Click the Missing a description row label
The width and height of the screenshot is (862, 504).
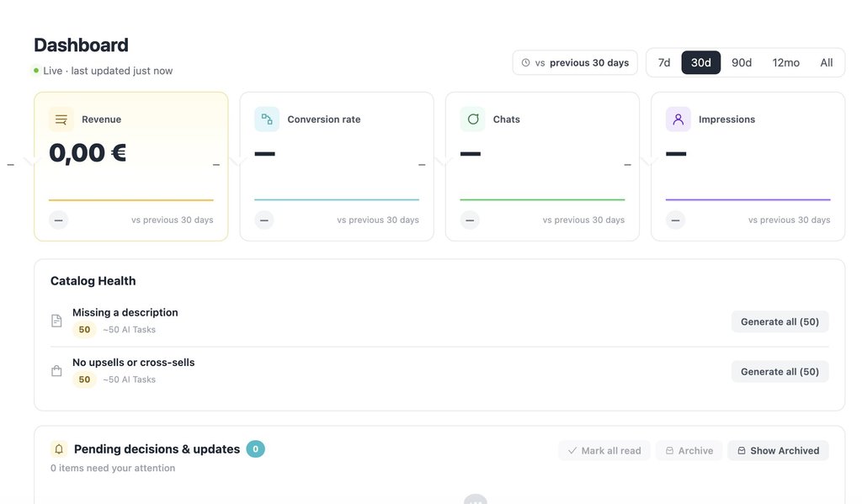[x=125, y=312]
